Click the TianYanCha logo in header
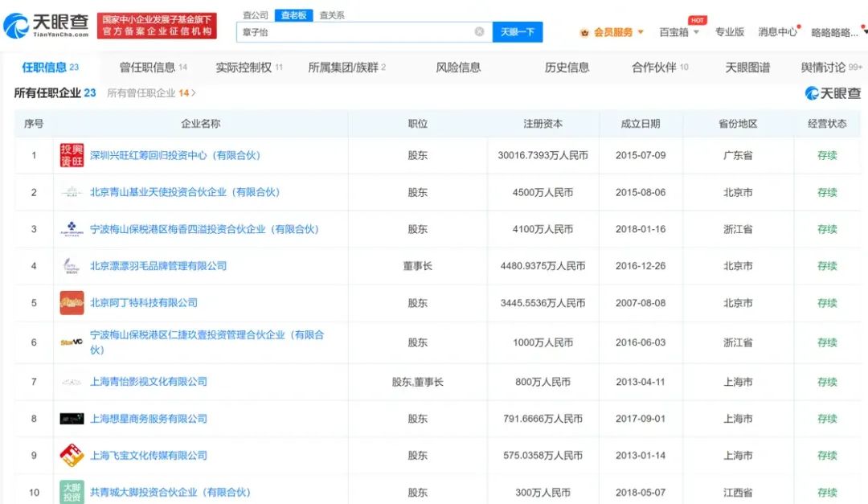 click(x=46, y=26)
